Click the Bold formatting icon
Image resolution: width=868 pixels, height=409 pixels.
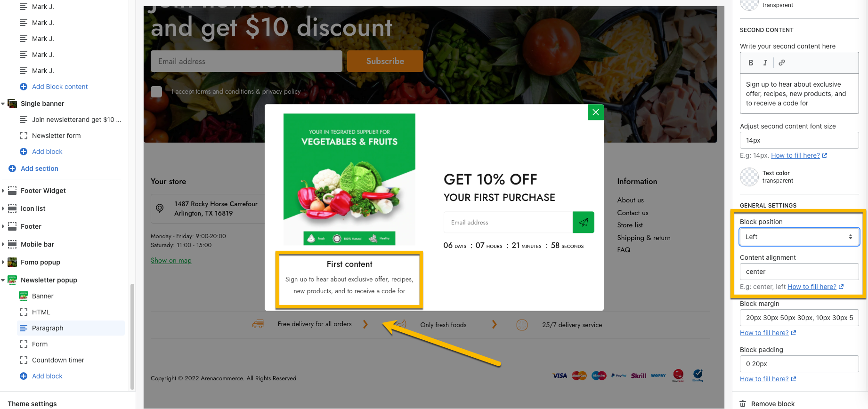click(751, 63)
